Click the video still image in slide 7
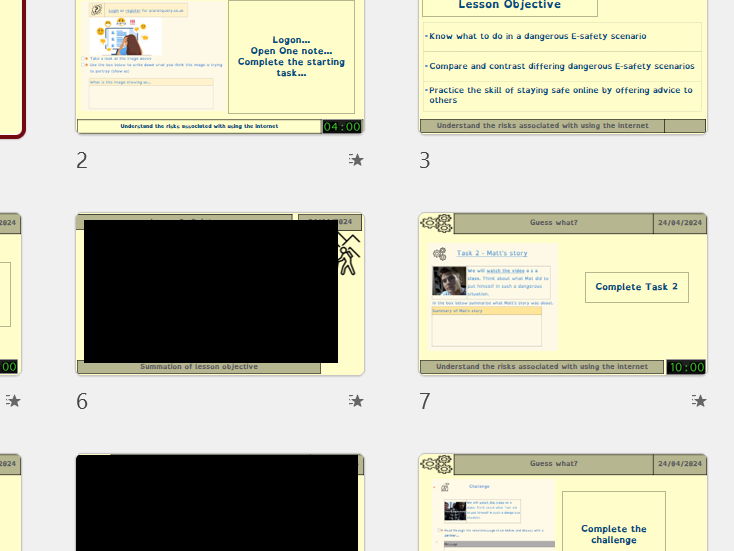Screen dimensions: 734x551 448,281
